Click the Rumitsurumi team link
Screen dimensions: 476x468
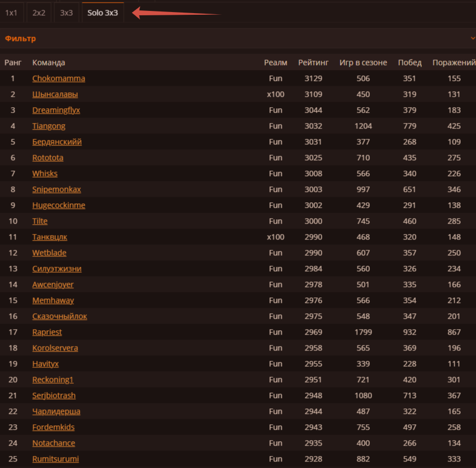55,459
